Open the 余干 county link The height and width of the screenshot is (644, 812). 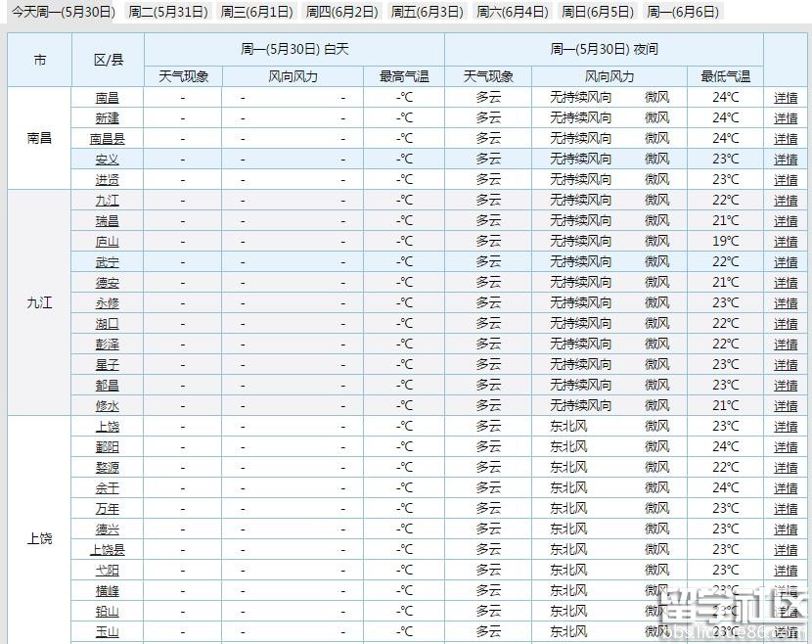[x=108, y=488]
